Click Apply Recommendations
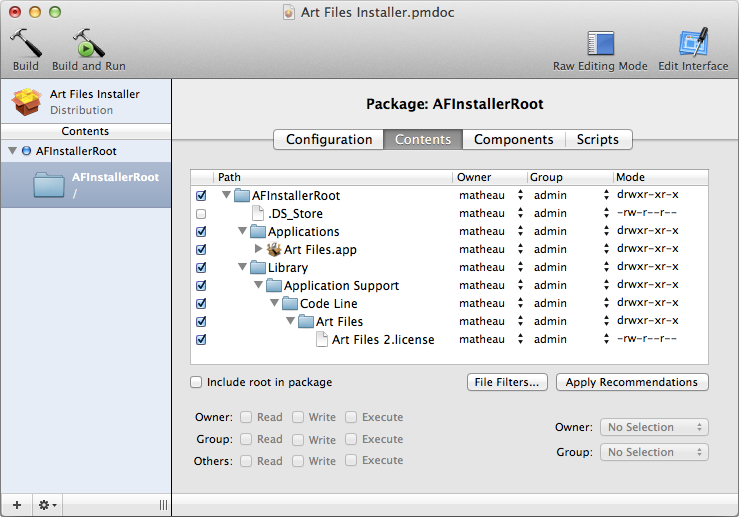This screenshot has width=739, height=517. click(x=632, y=382)
